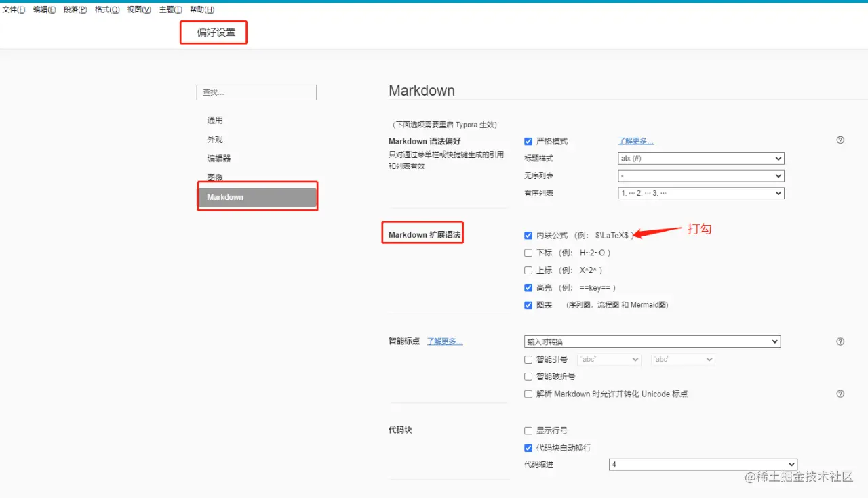This screenshot has width=868, height=498.
Task: Open 帮助(H) menu
Action: tap(202, 9)
